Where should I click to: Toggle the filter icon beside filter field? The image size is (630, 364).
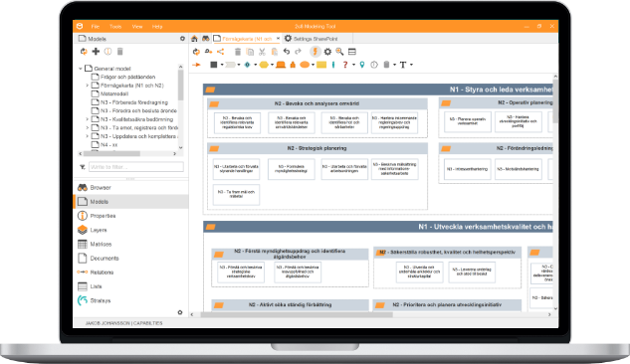coord(83,167)
